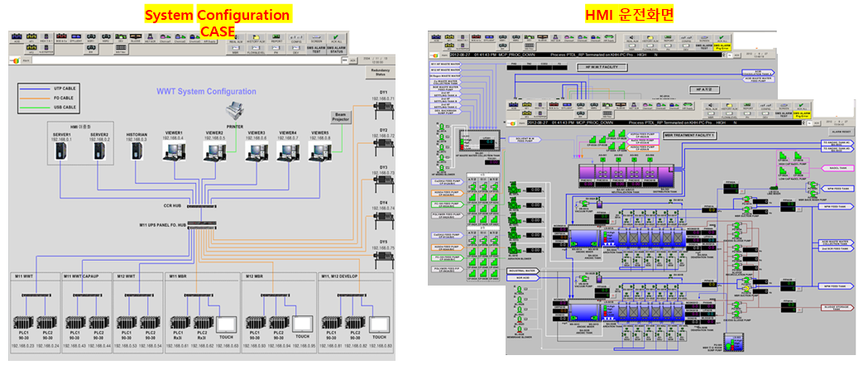The height and width of the screenshot is (365, 868).
Task: Click SERVER1 computer icon in System Configuration
Action: point(61,153)
